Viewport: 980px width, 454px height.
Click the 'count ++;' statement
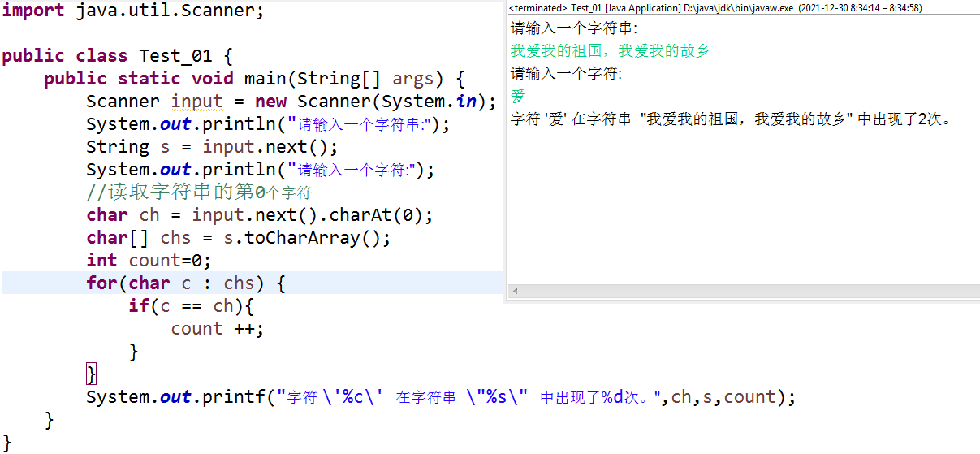point(218,329)
